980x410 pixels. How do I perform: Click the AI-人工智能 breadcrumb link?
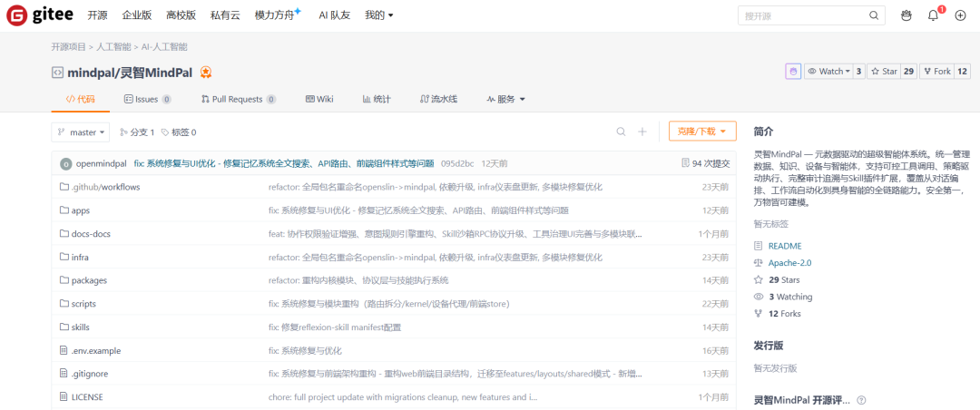pos(164,47)
